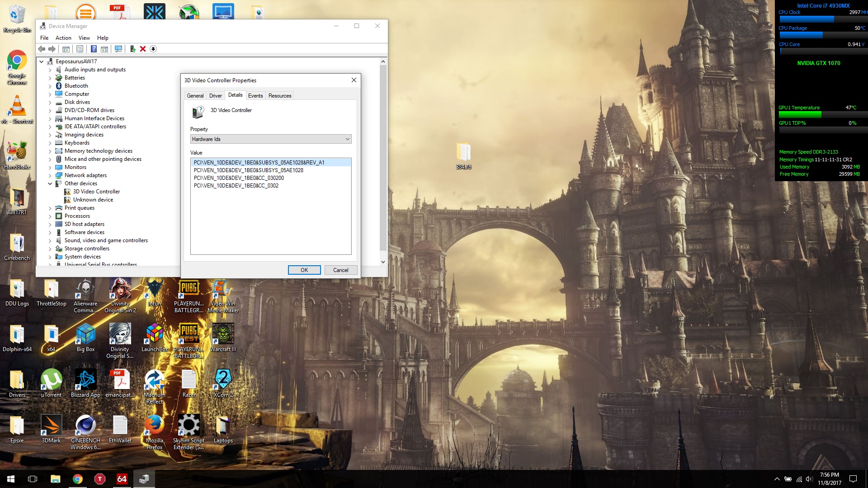
Task: Select Unknown device in the device tree
Action: [x=93, y=200]
